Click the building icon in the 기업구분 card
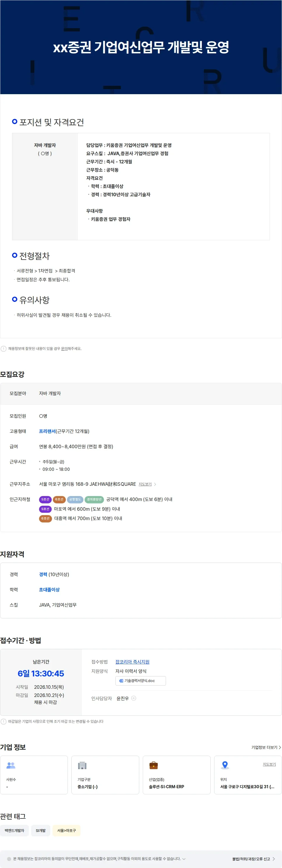Screen dimensions: 282x868 82,766
